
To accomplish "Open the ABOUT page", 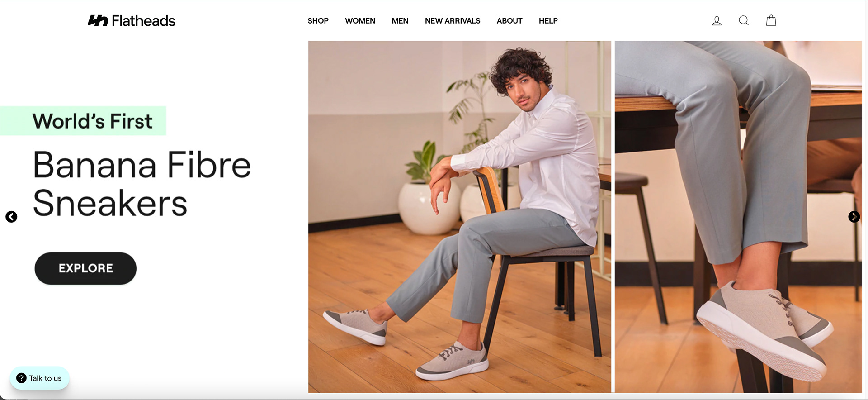I will pyautogui.click(x=509, y=21).
